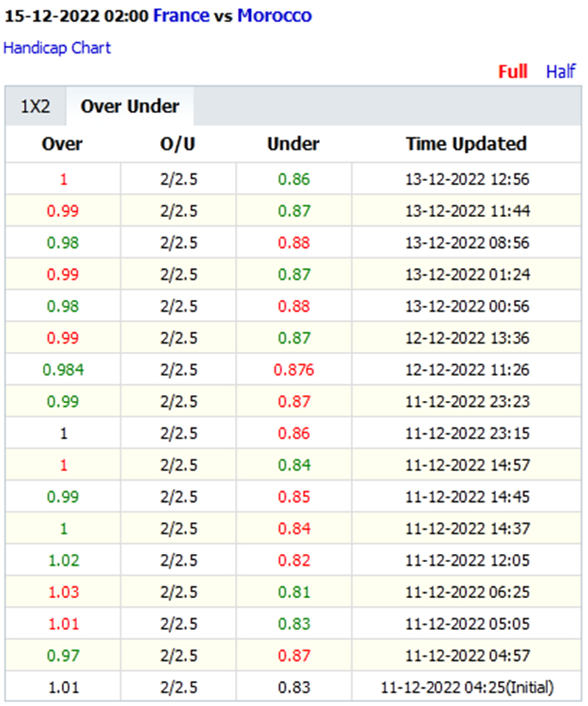Click timestamp 12-12-2022 13:36

pos(467,338)
